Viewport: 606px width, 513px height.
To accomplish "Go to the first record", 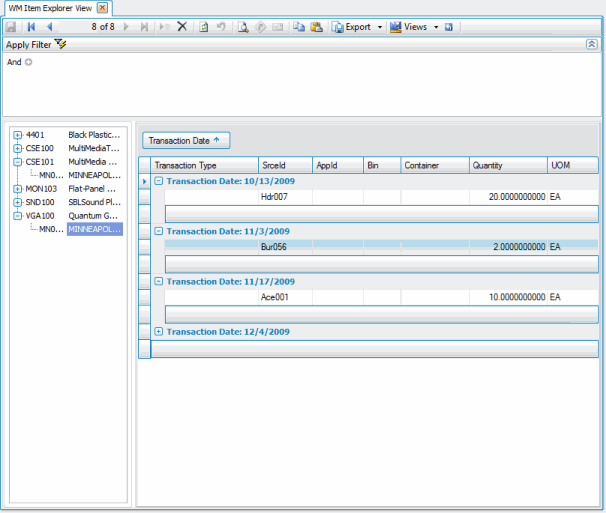I will pyautogui.click(x=31, y=27).
